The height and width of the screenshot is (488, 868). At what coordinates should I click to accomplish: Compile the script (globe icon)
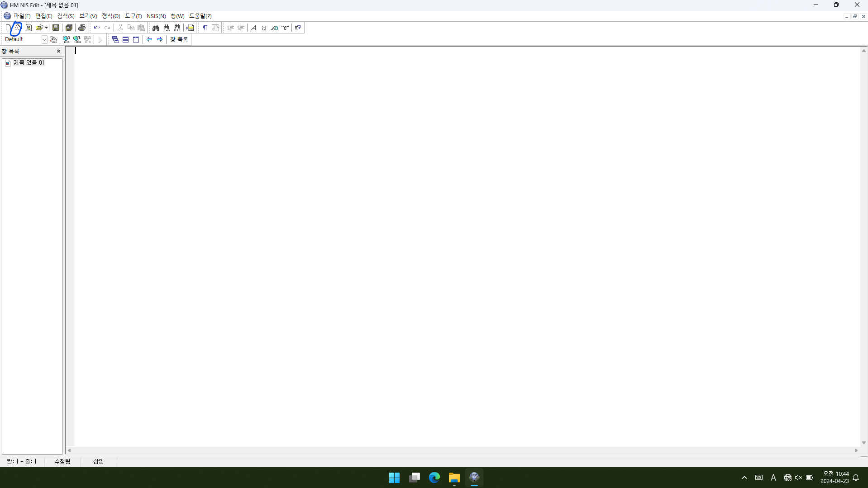coord(67,39)
